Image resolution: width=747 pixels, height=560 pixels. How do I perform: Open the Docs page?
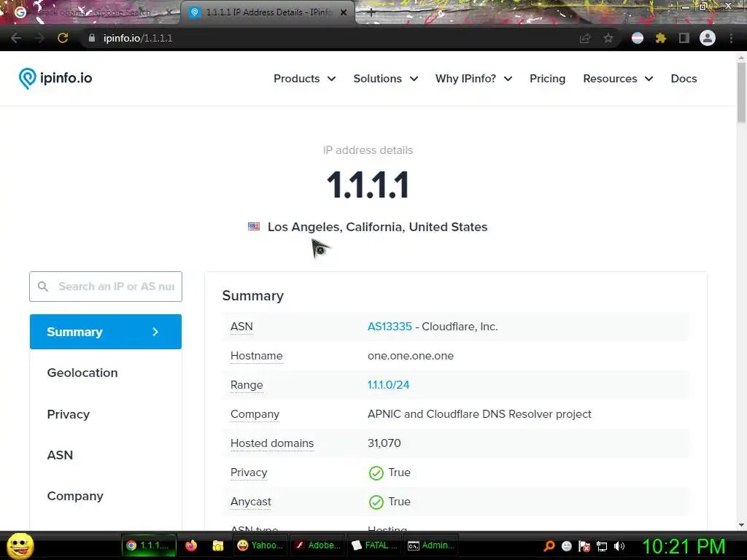(x=684, y=79)
